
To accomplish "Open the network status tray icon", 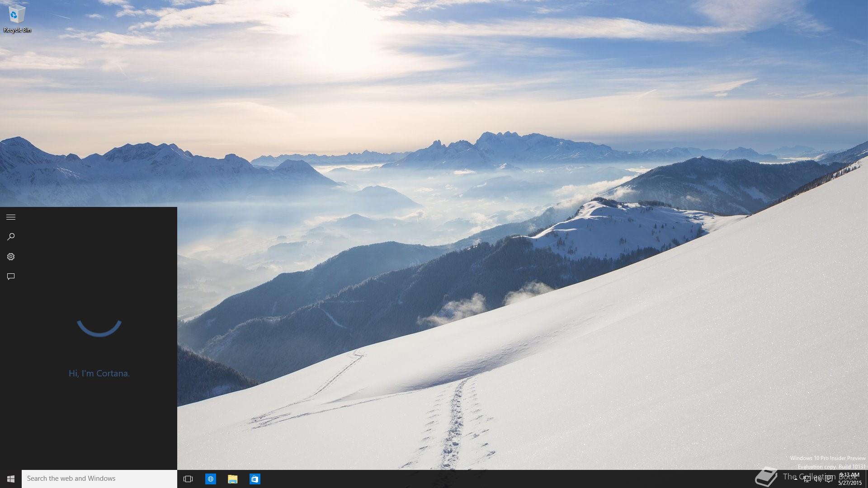I will [807, 479].
